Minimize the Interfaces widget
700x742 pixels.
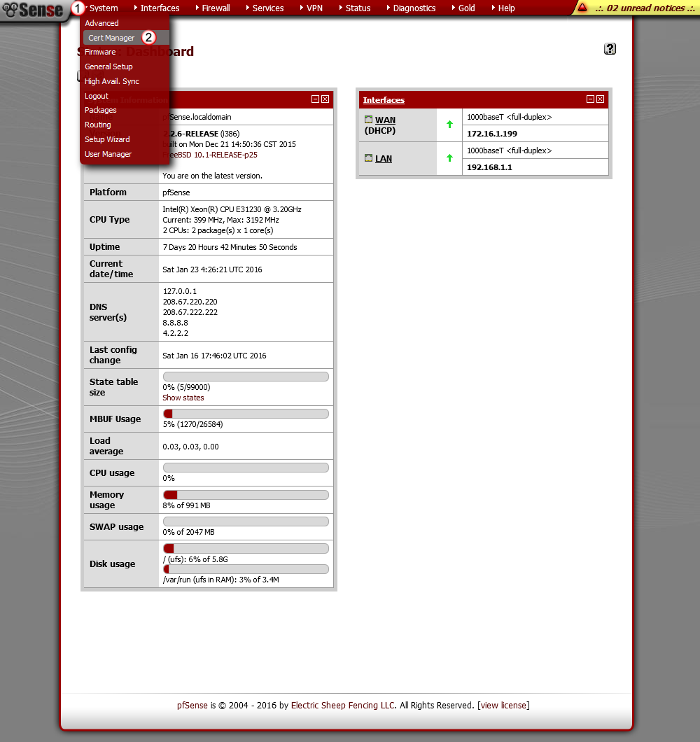tap(590, 99)
